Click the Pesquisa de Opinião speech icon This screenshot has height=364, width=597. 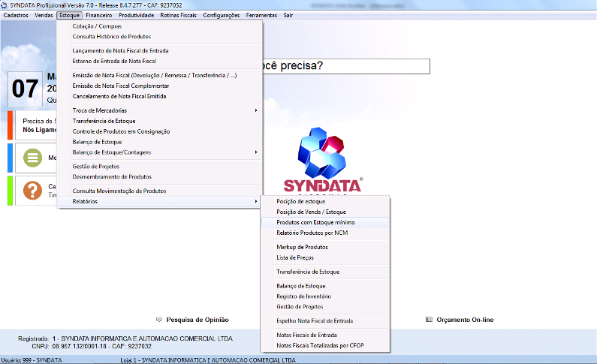click(x=159, y=320)
